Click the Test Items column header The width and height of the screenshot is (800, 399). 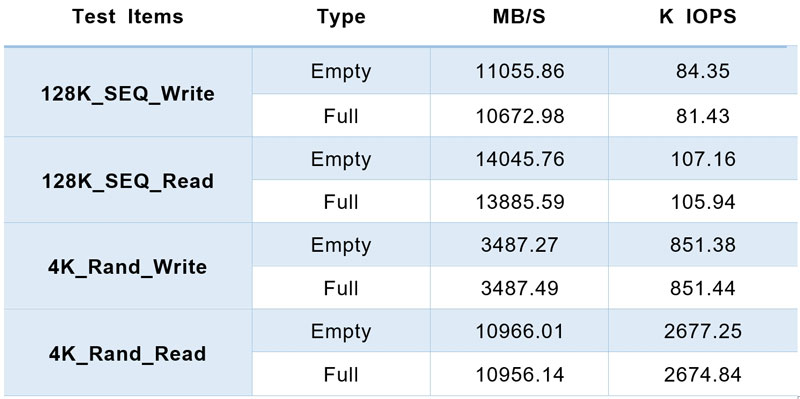coord(128,17)
